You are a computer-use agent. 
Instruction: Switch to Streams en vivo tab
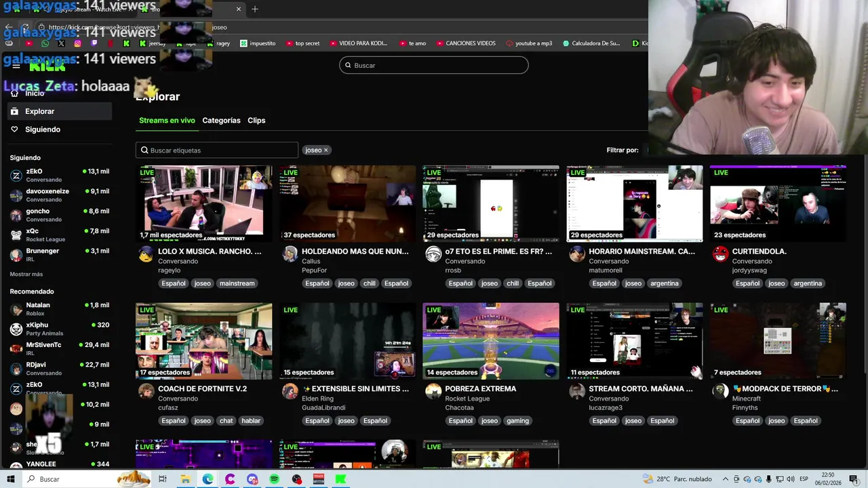click(x=167, y=121)
